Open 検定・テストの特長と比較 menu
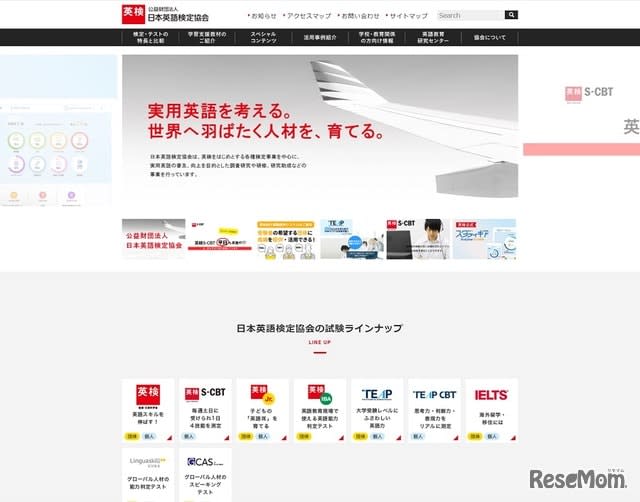The height and width of the screenshot is (502, 640). coord(150,38)
